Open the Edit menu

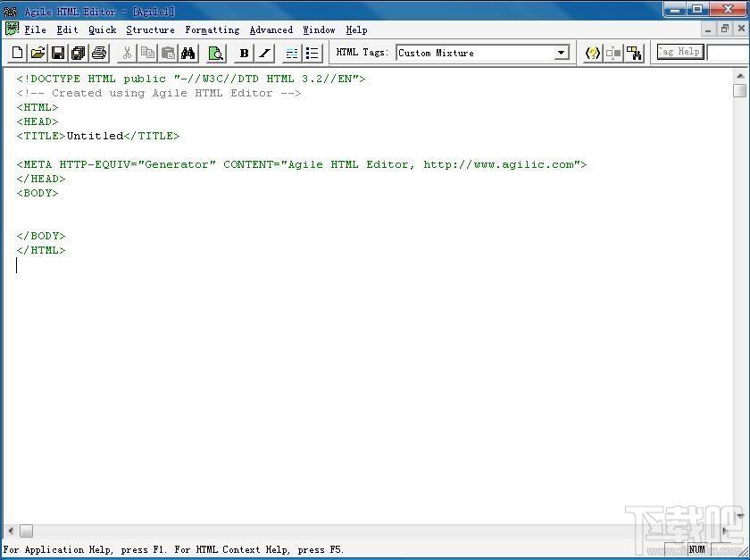click(68, 29)
